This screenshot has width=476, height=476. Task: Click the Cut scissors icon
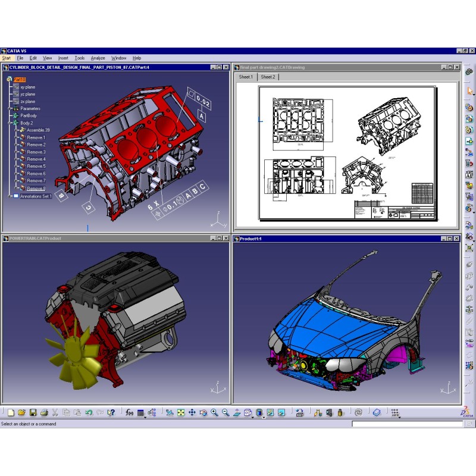[x=55, y=412]
